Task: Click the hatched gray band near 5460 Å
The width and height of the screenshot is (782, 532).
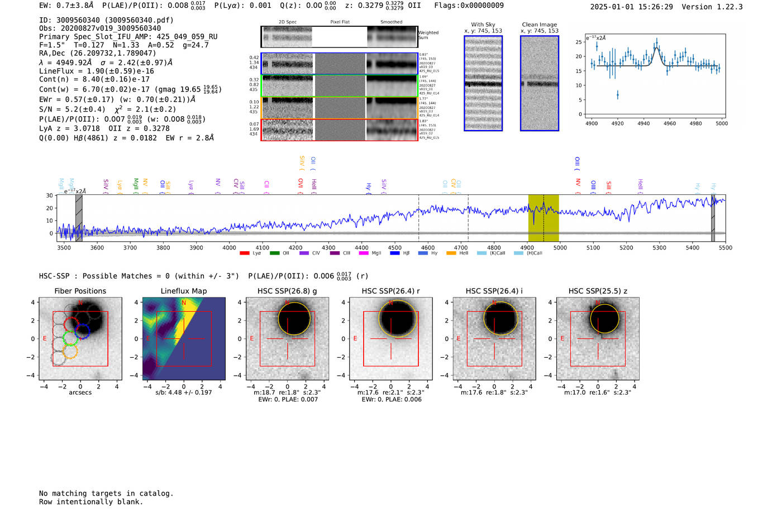Action: click(713, 218)
